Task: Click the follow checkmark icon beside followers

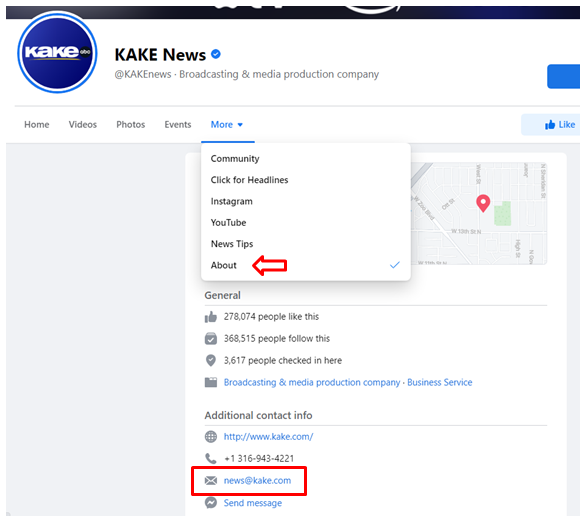Action: pyautogui.click(x=210, y=338)
